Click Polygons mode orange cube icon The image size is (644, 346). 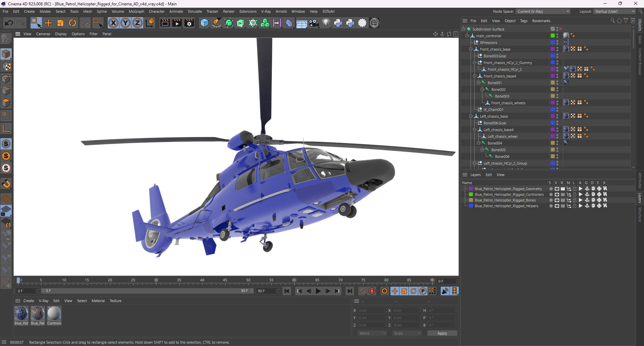6,103
